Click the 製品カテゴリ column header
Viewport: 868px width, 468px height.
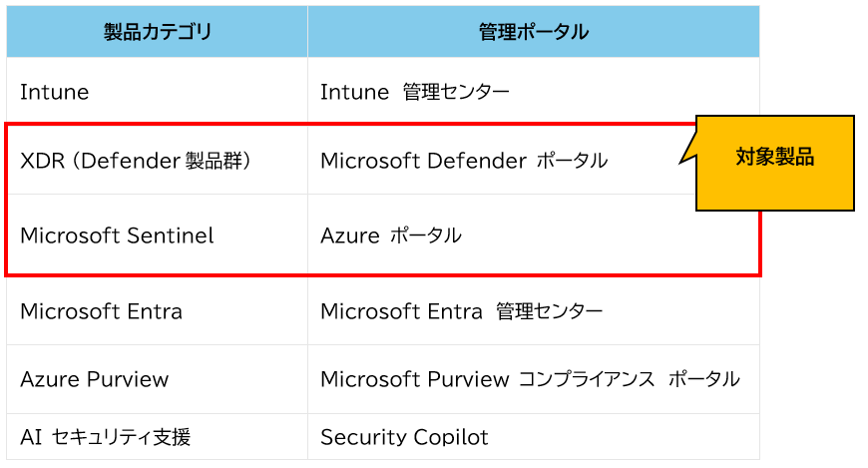coord(158,32)
